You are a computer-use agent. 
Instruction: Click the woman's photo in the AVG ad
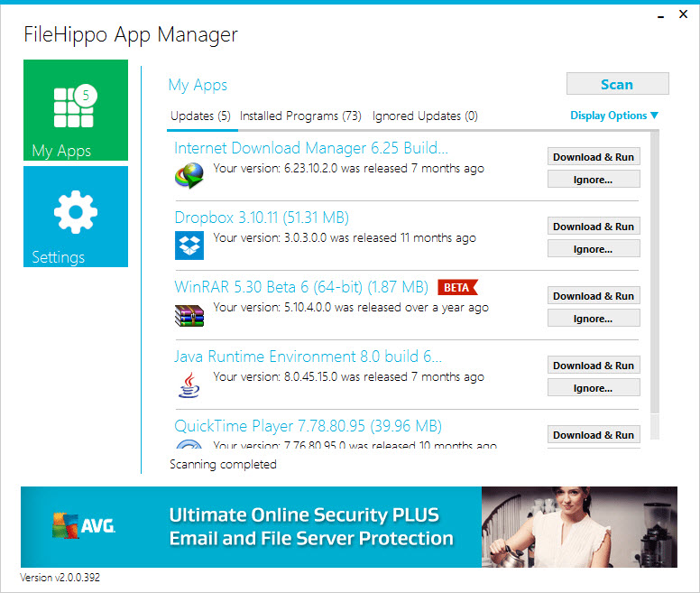579,527
